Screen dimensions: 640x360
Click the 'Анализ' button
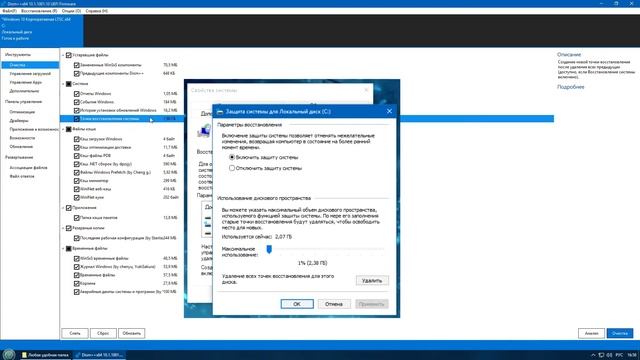click(591, 333)
